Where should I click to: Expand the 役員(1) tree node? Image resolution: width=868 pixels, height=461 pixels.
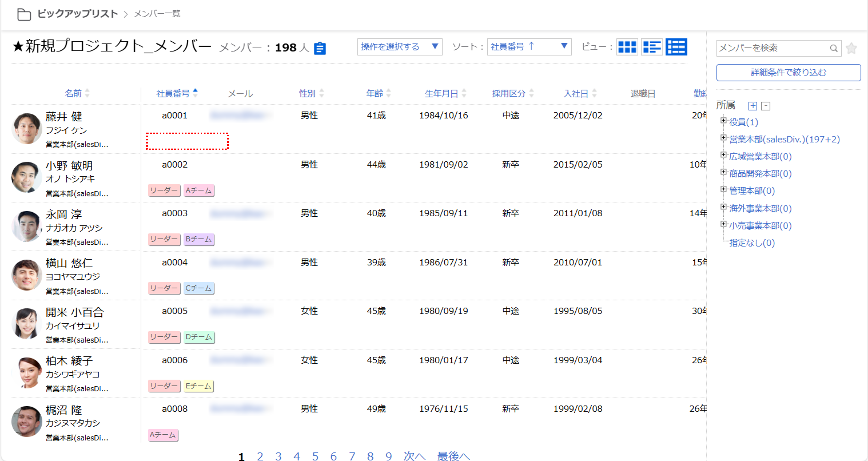(723, 120)
